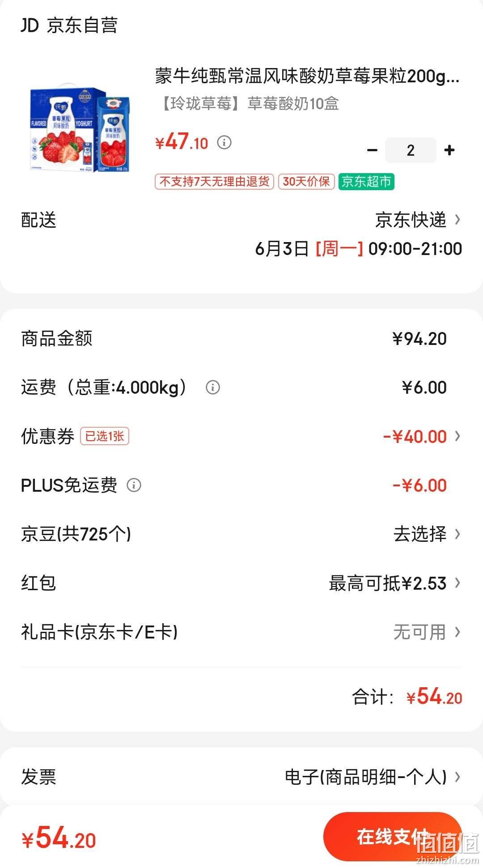Tap the 已选1张 coupon tag
The image size is (483, 868).
tap(105, 436)
